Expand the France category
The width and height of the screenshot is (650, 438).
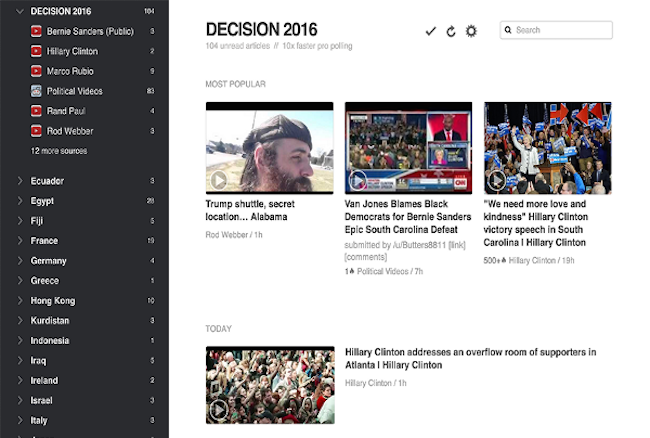[19, 240]
